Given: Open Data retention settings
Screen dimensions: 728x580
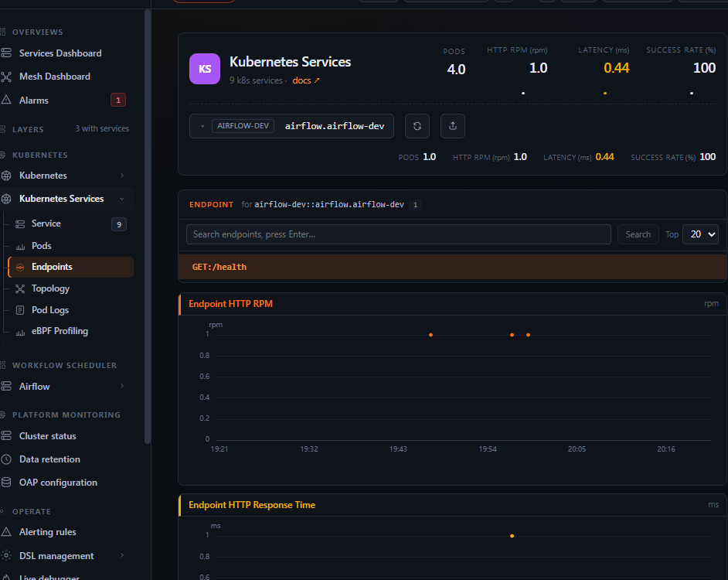Looking at the screenshot, I should coord(49,459).
